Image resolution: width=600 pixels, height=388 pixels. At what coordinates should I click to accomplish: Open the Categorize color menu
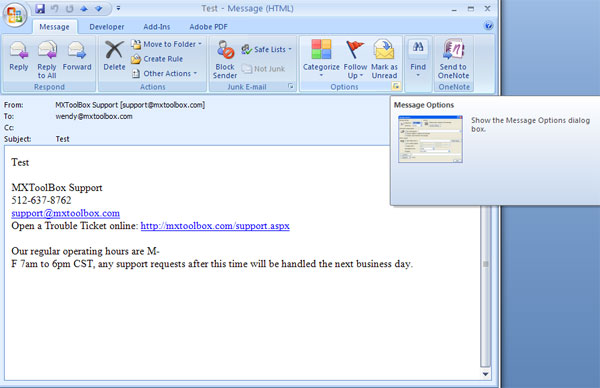click(321, 59)
